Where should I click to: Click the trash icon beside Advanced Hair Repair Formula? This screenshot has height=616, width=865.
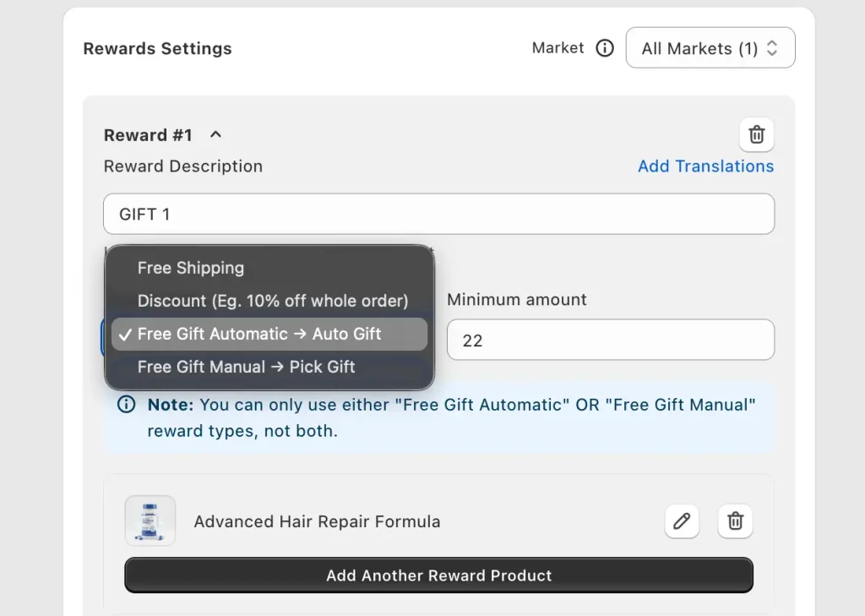click(x=735, y=521)
